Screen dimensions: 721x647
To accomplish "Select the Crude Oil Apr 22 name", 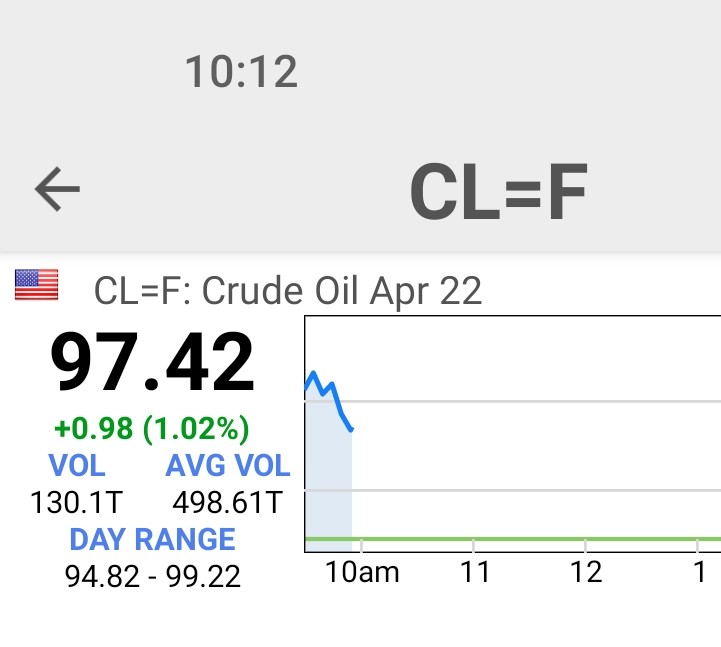I will click(x=288, y=290).
